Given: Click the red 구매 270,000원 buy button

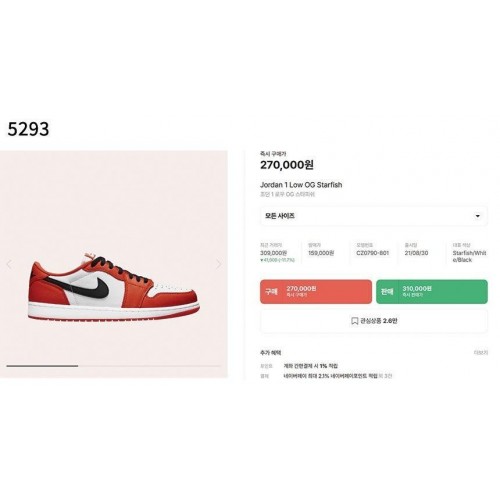Looking at the screenshot, I should click(x=316, y=292).
